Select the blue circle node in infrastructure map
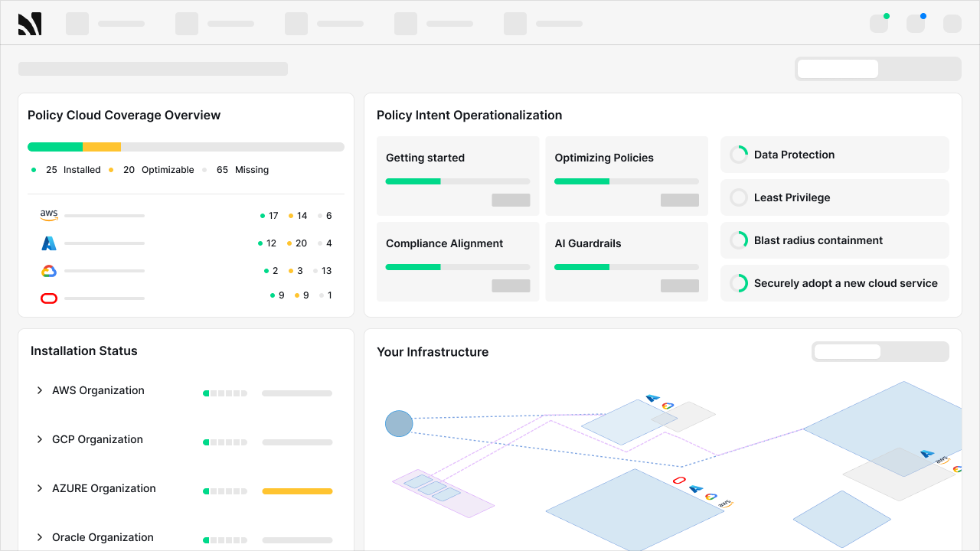This screenshot has width=980, height=551. [399, 423]
